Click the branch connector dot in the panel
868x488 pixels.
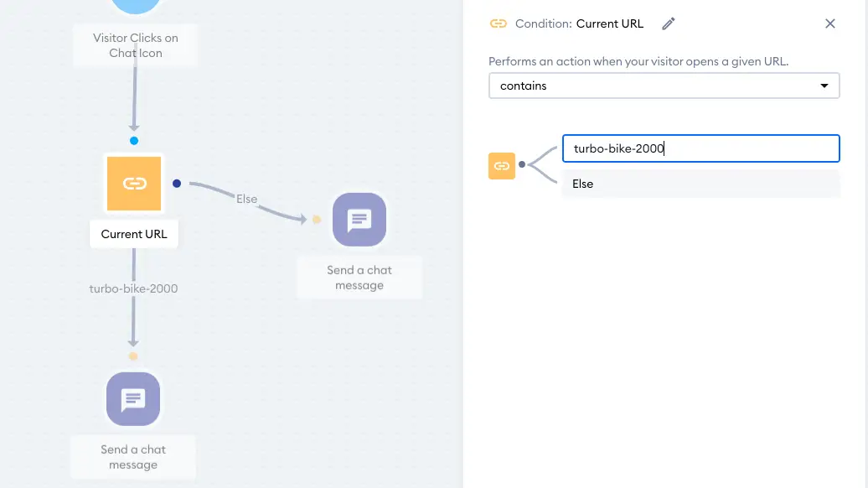(521, 164)
